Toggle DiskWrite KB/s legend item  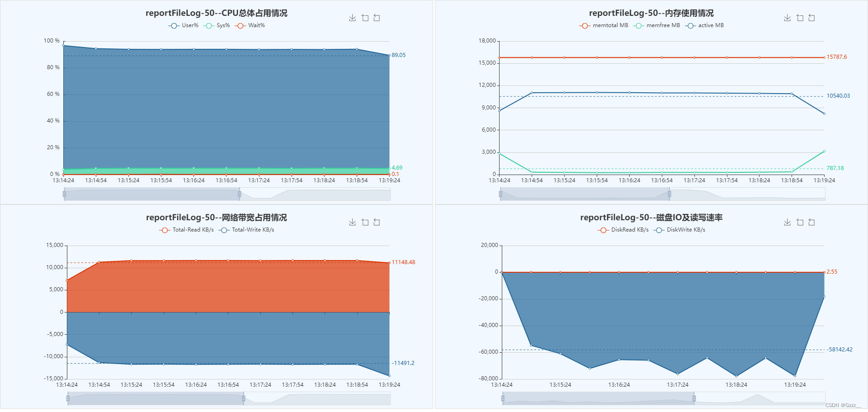pos(679,230)
